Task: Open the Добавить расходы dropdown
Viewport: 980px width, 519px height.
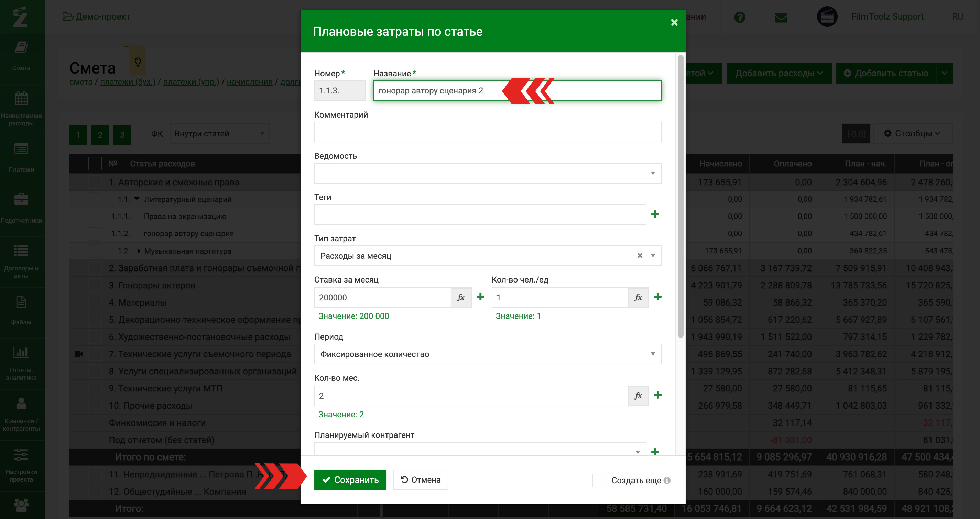Action: (x=779, y=74)
